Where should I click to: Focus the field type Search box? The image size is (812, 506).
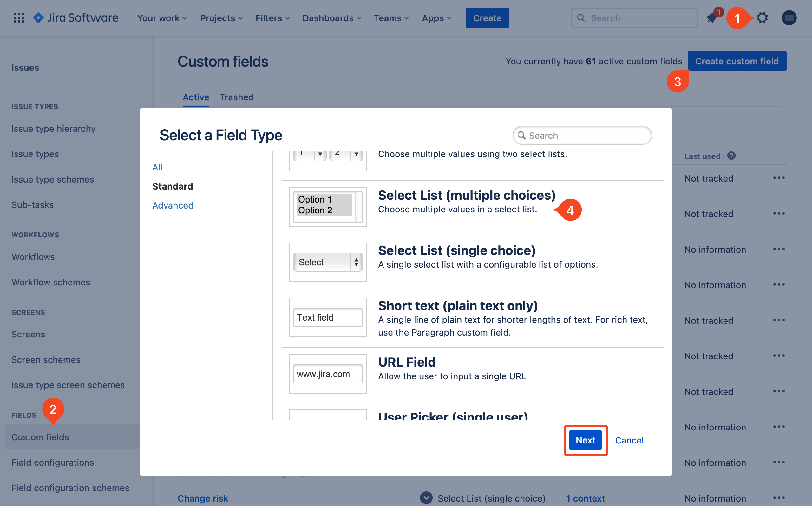(582, 136)
